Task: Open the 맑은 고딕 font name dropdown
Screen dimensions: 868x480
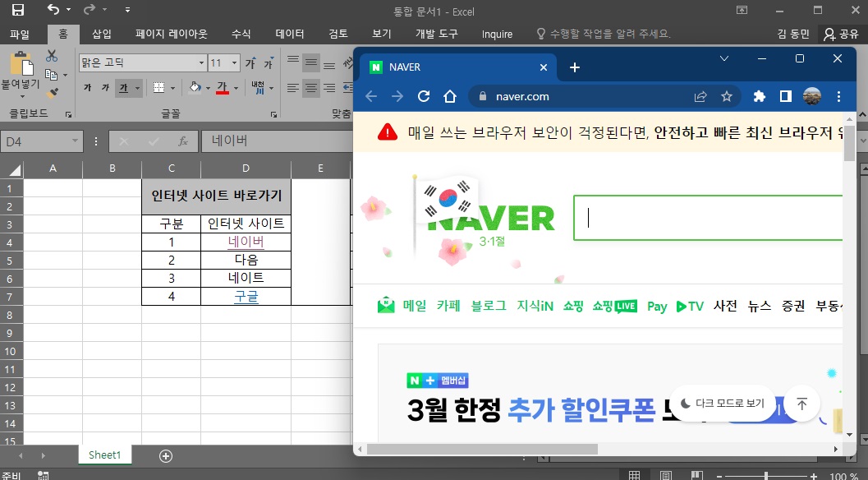Action: [x=201, y=62]
